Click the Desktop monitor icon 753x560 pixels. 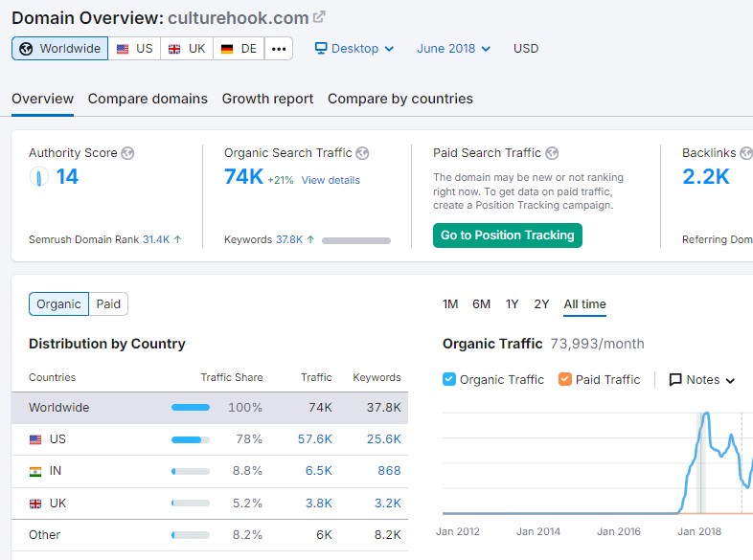click(321, 49)
